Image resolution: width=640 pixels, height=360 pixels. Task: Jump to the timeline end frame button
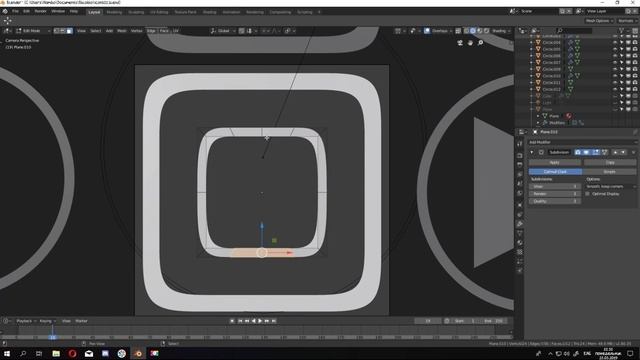pyautogui.click(x=274, y=321)
